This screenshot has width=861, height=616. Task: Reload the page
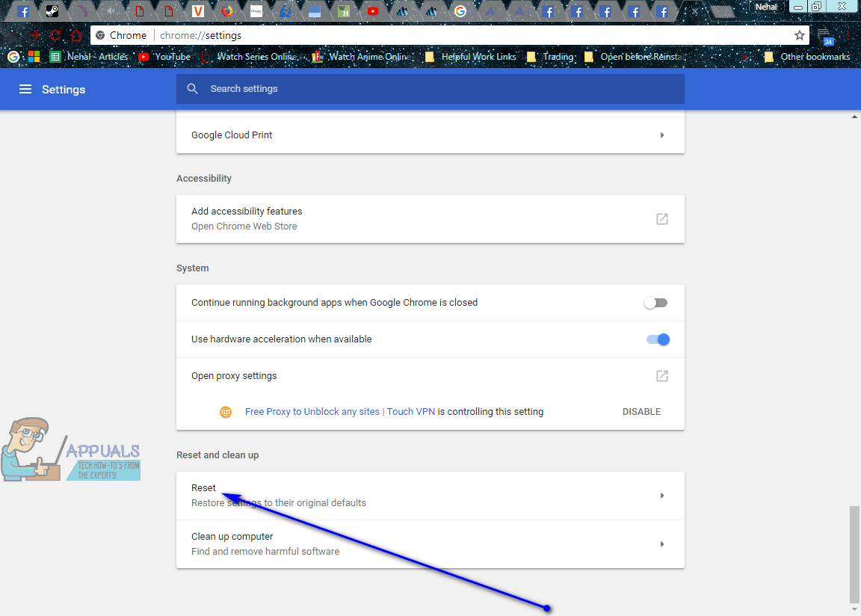55,36
